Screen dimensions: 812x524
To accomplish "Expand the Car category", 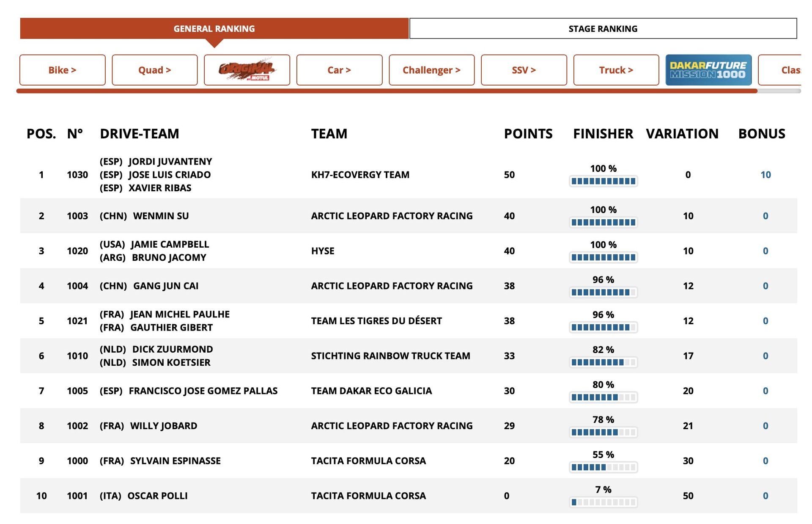I will [x=339, y=70].
